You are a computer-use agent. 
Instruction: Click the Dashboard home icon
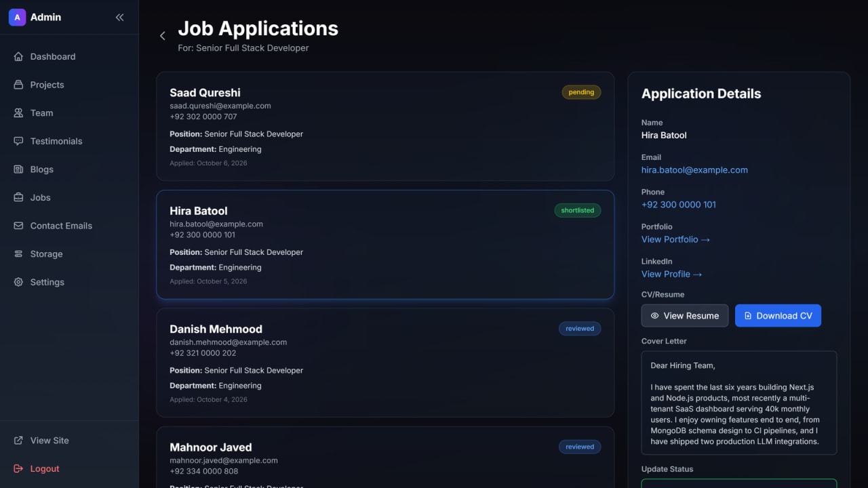[x=18, y=56]
